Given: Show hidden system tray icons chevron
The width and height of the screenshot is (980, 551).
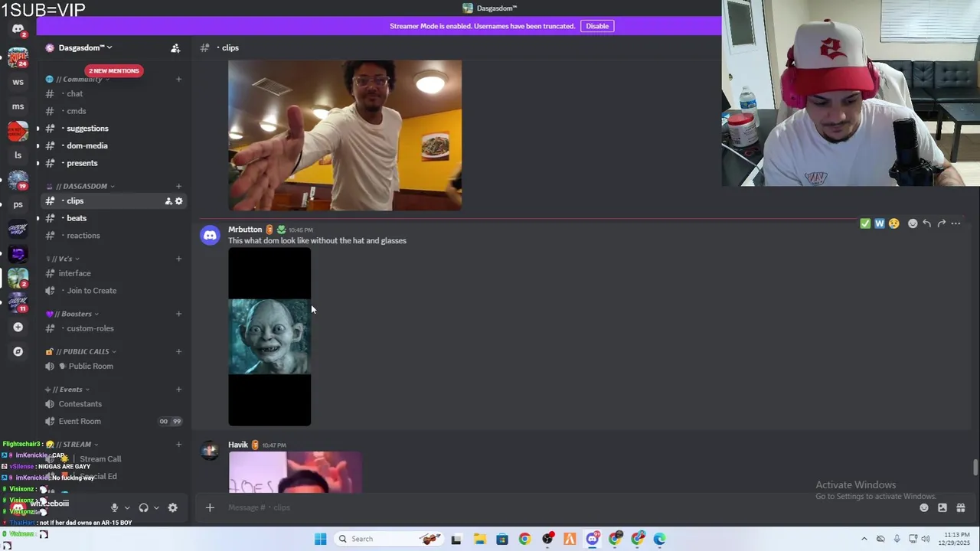Looking at the screenshot, I should (864, 539).
